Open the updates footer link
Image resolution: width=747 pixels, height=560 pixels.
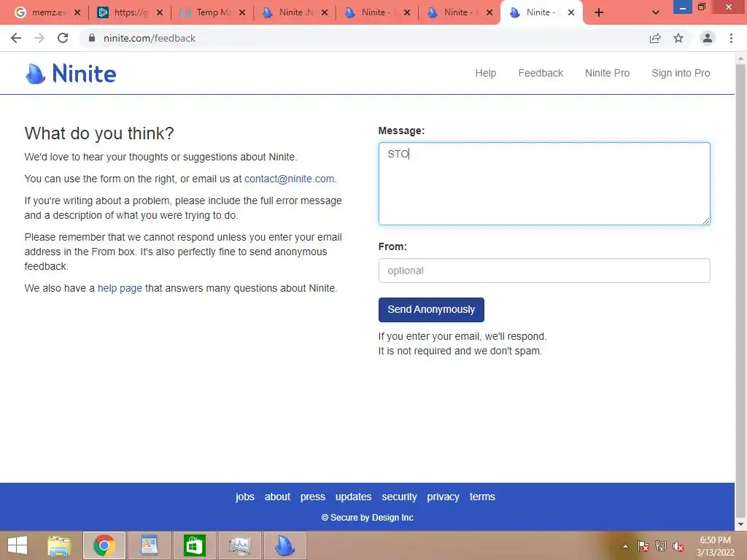coord(354,497)
